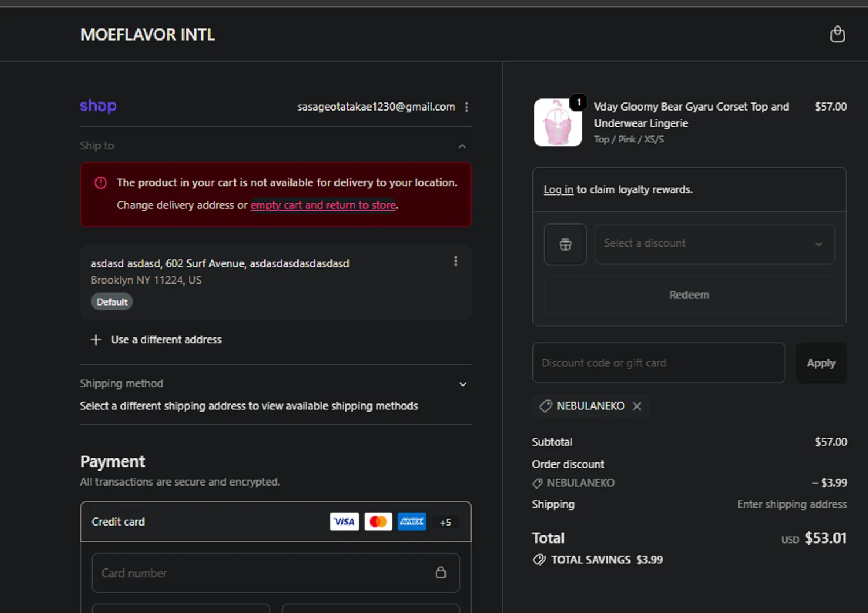
Task: Click the Shop logo
Action: (x=98, y=106)
